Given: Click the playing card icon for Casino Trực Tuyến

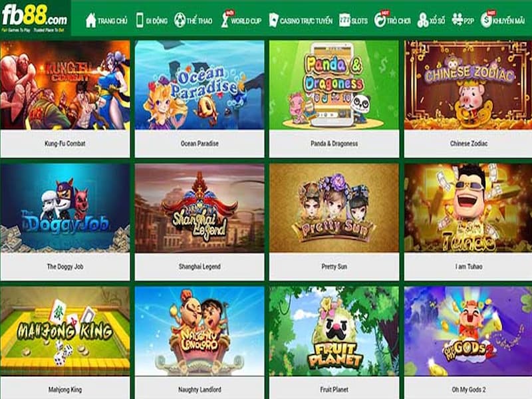Looking at the screenshot, I should point(273,21).
